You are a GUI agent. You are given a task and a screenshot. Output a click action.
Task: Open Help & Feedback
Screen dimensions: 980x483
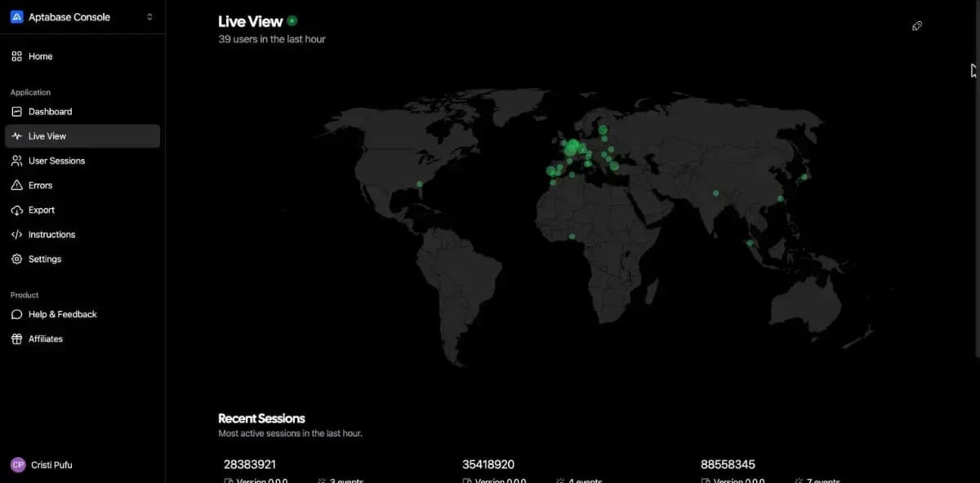click(x=82, y=314)
